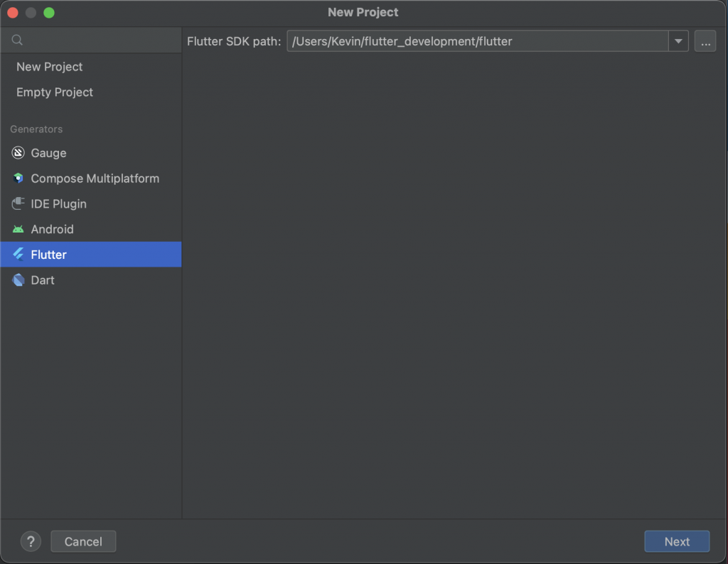728x564 pixels.
Task: Open help with the question mark button
Action: [x=31, y=541]
